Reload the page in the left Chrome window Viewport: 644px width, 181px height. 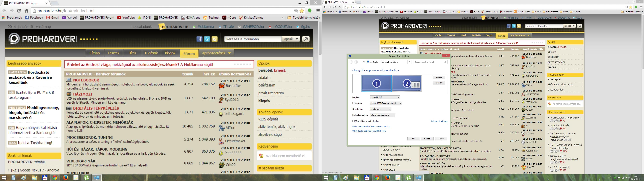coord(19,11)
